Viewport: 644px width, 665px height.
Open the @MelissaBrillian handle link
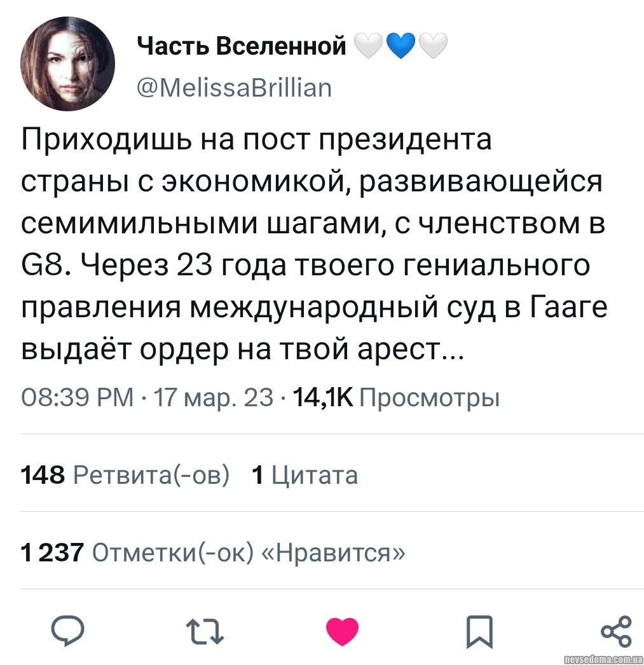[x=235, y=86]
